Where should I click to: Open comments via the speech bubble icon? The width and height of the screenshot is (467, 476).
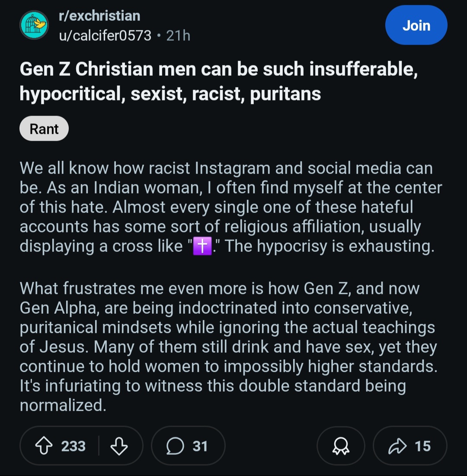pyautogui.click(x=175, y=446)
